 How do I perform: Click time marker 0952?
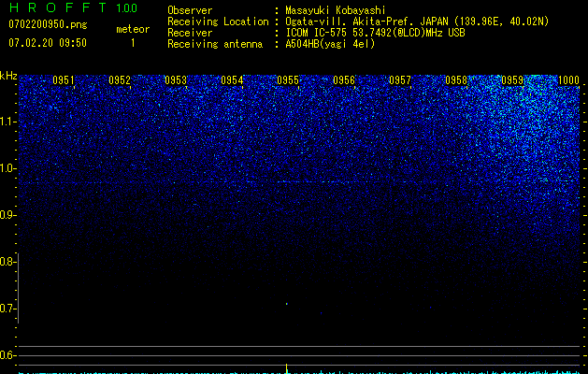point(120,80)
